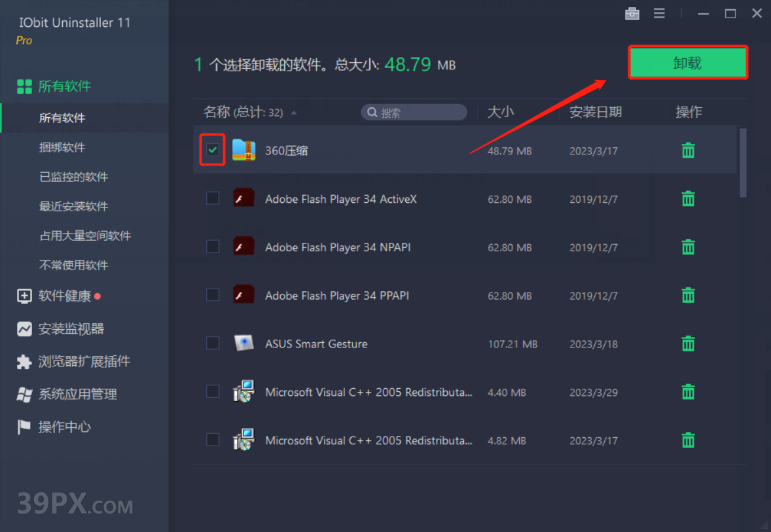Maximize the IObit Uninstaller window
The width and height of the screenshot is (771, 532).
coord(730,14)
